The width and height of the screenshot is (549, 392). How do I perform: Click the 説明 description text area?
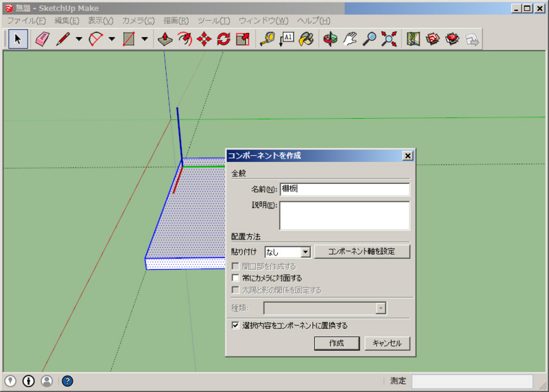point(344,216)
